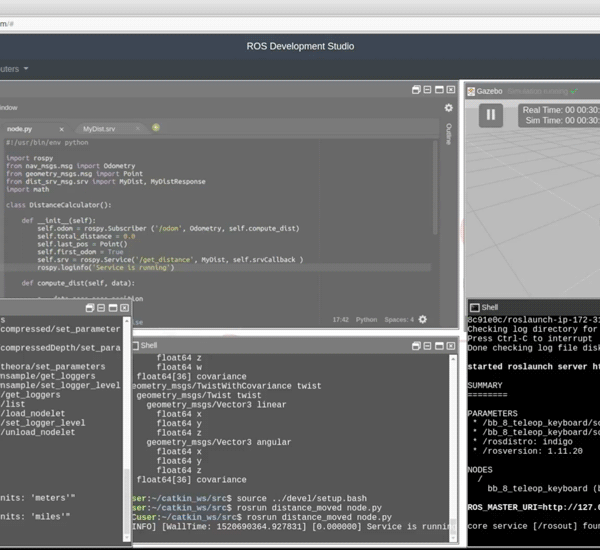Screen dimensions: 600x550
Task: Click the Sim Time readout in Gazebo
Action: [x=562, y=121]
